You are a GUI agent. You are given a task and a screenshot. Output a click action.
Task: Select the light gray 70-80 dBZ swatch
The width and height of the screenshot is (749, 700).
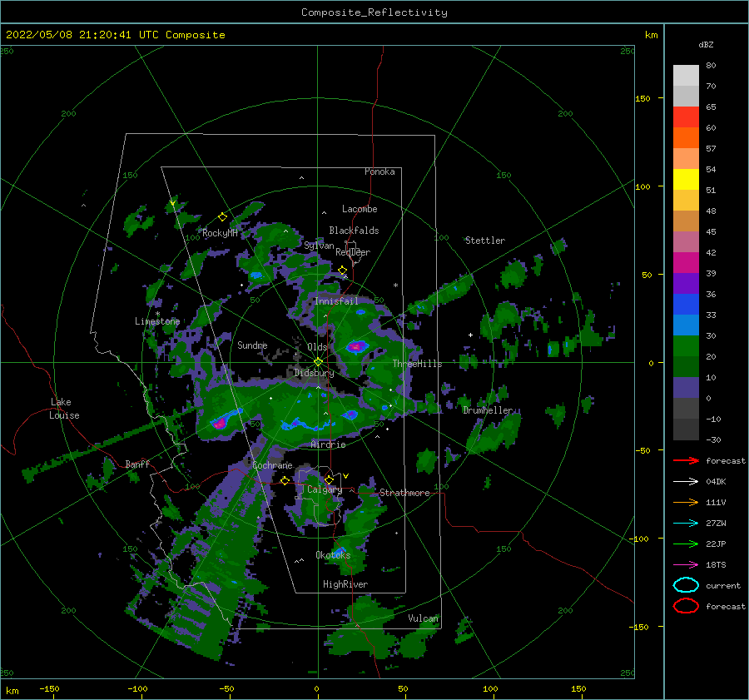pos(686,76)
